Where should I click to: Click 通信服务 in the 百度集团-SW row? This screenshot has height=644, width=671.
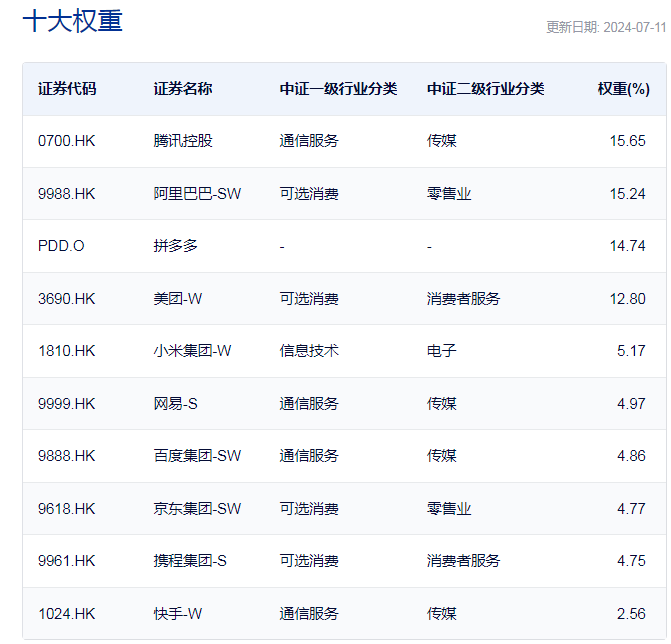(309, 456)
